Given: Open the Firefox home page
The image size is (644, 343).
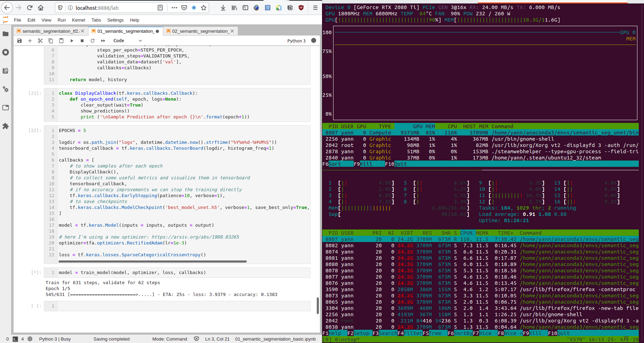Looking at the screenshot, I should click(x=41, y=8).
